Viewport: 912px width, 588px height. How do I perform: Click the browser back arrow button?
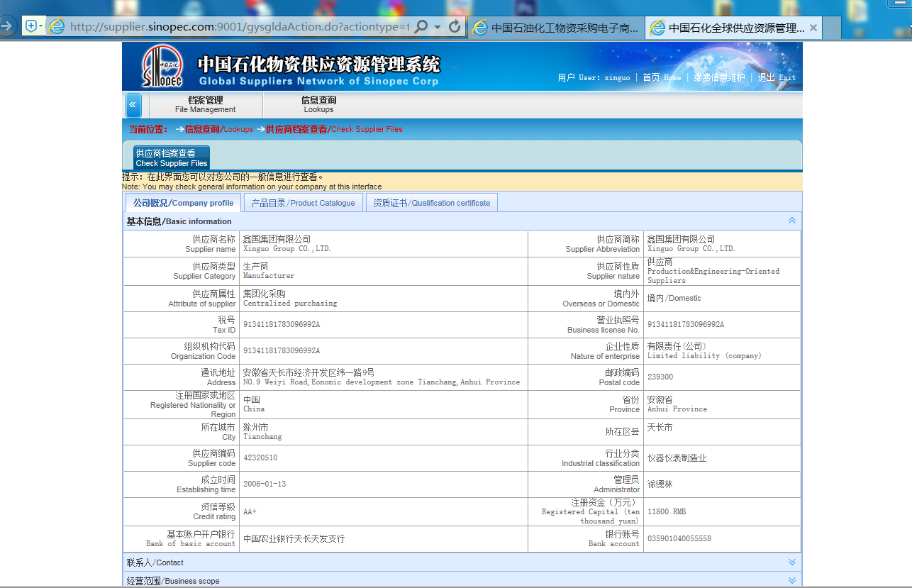(x=7, y=27)
